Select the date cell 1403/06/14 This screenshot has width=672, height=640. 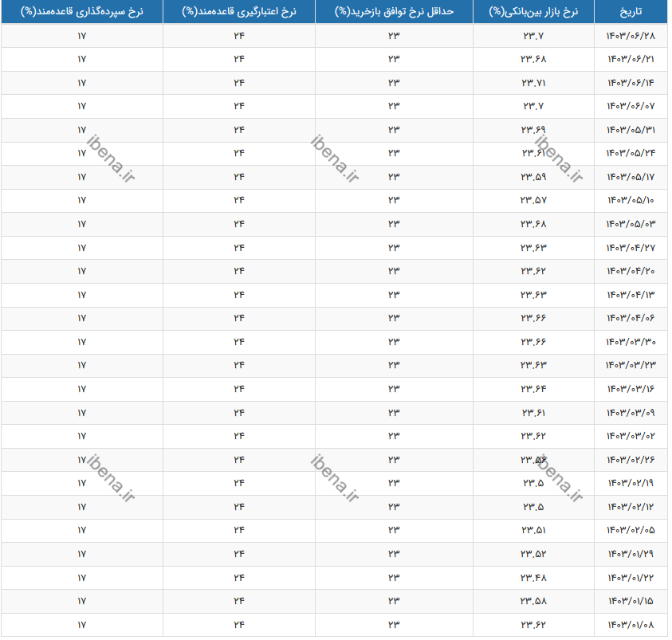click(x=631, y=84)
